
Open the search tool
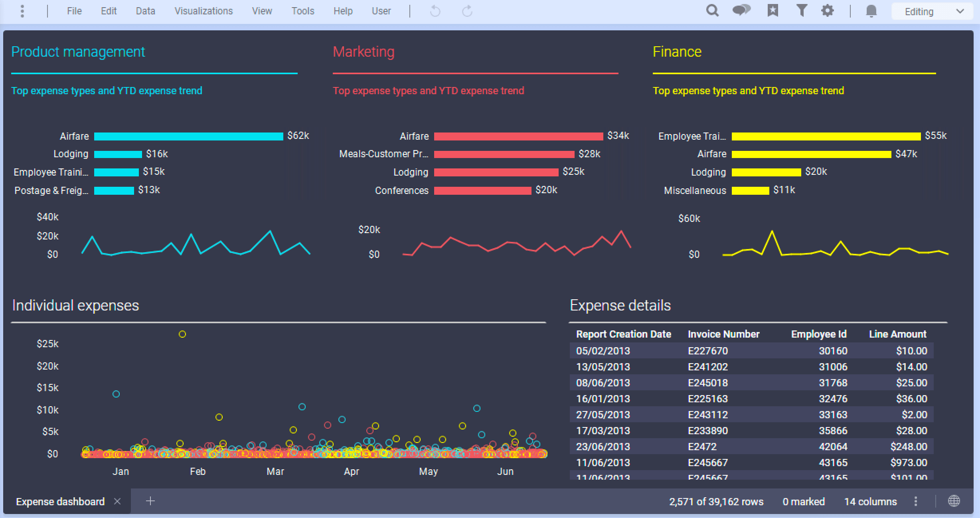click(712, 11)
